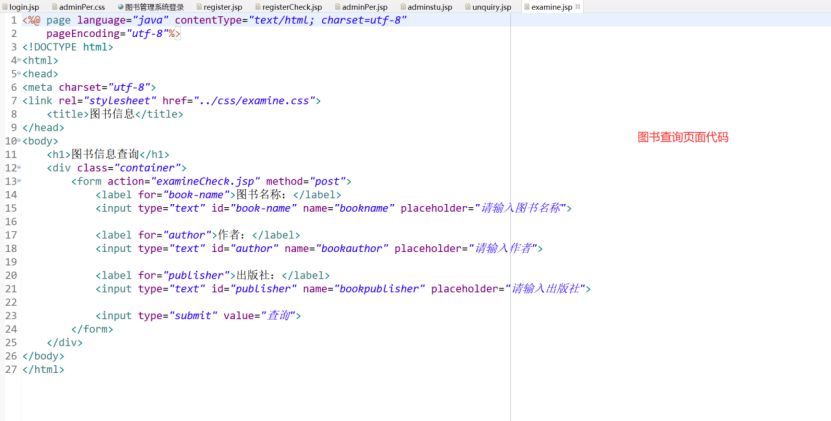Click the closing </body> tag
Screen dimensions: 831x421
coord(43,356)
